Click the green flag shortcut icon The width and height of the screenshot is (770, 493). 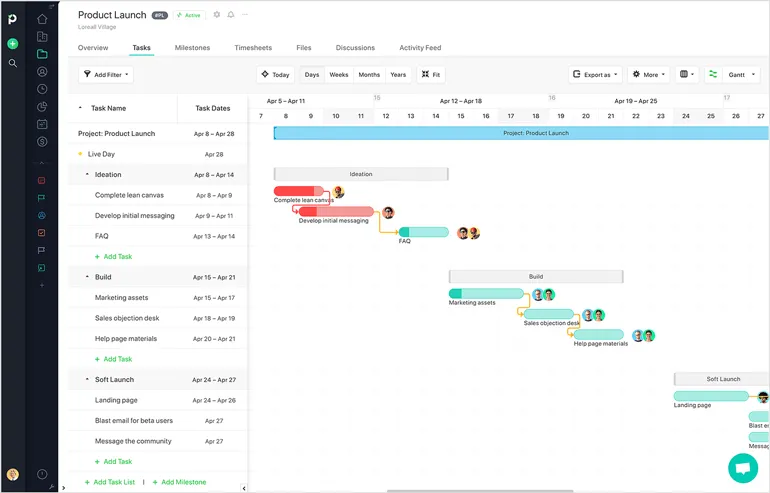(x=42, y=198)
